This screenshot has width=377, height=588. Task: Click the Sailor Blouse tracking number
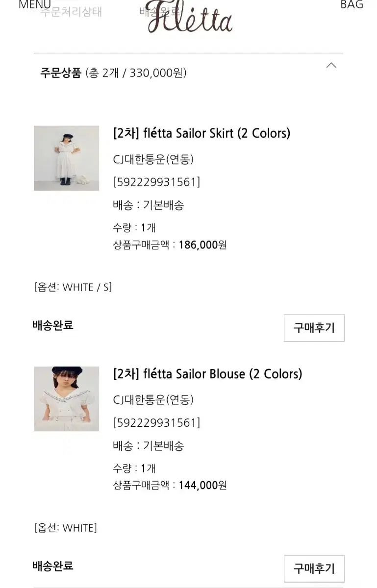156,422
